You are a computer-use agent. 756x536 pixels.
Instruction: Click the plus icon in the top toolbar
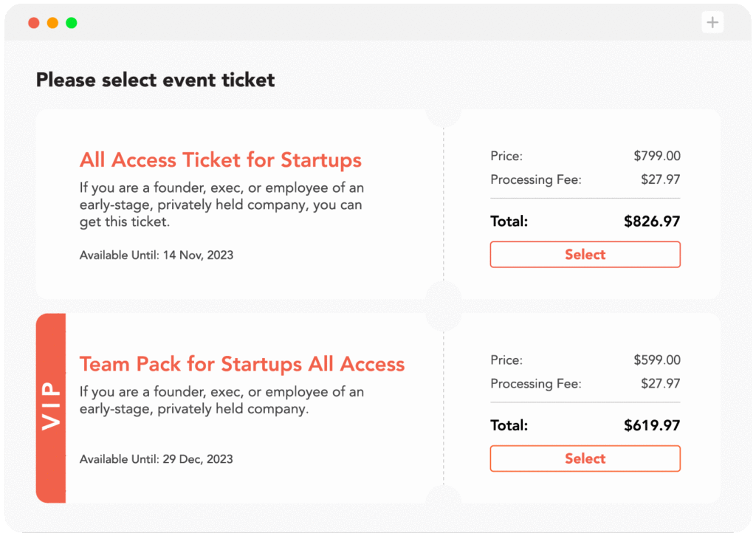712,21
